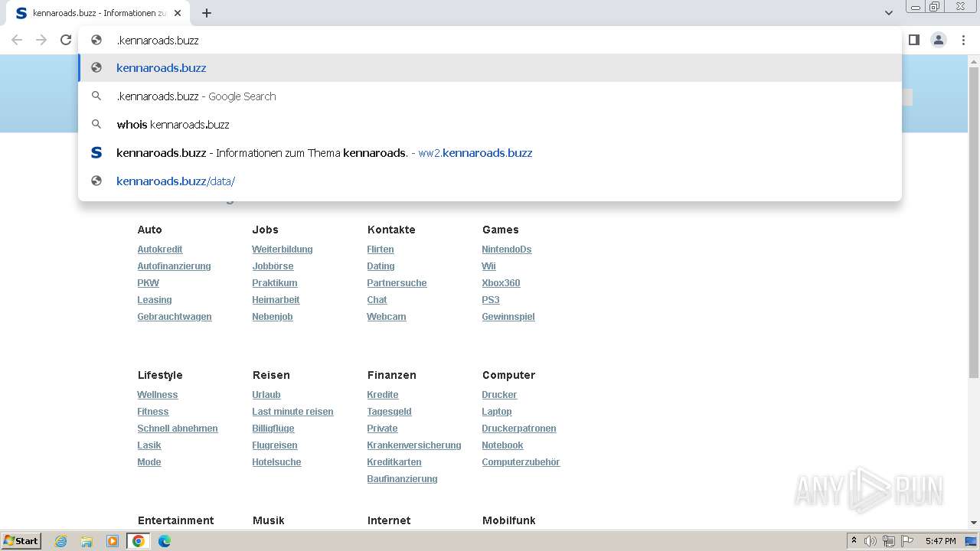Open the Druckerpatronen link

coord(518,429)
